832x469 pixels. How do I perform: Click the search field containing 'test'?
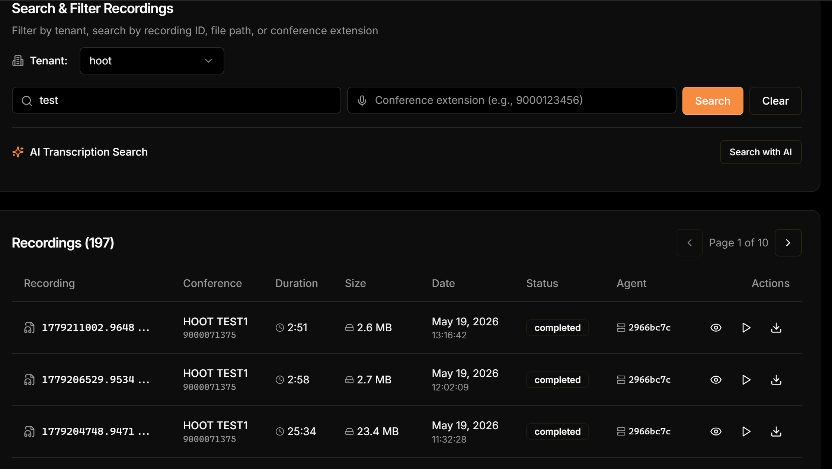click(176, 100)
